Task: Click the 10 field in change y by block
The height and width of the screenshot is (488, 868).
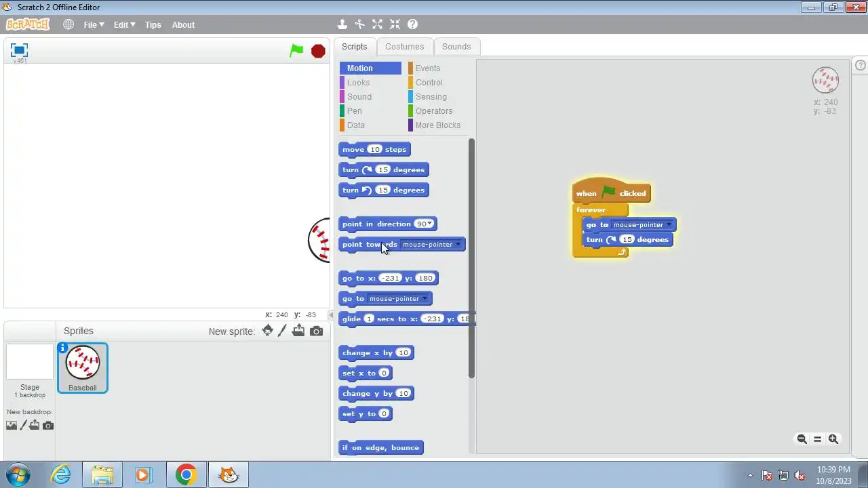Action: pyautogui.click(x=403, y=394)
